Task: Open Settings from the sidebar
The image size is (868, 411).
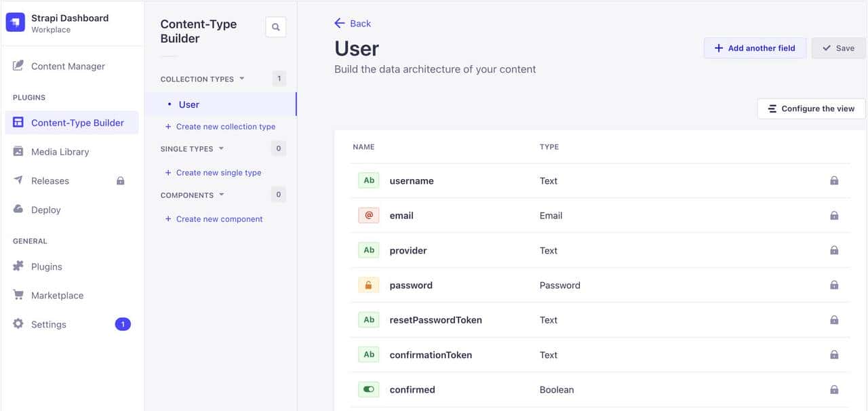Action: [x=48, y=324]
